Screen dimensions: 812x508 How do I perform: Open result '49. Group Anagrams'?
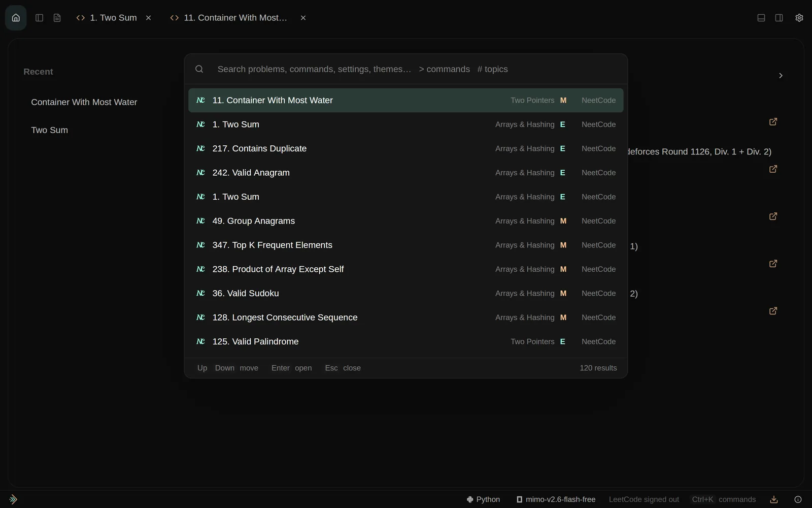pos(406,221)
